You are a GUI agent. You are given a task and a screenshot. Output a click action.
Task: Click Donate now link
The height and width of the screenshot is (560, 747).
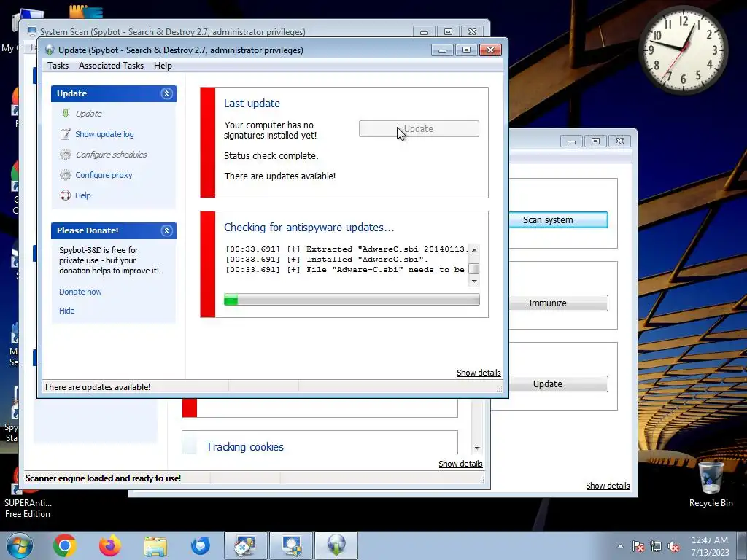tap(80, 292)
